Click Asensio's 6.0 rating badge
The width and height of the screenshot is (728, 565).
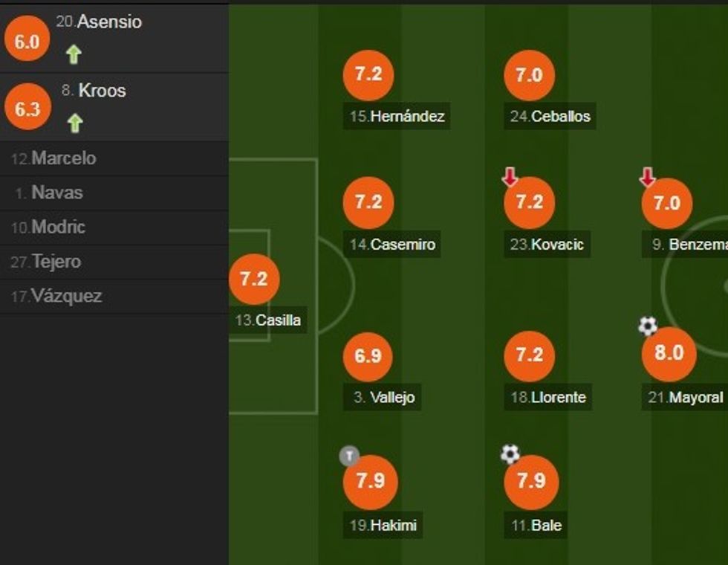(27, 42)
